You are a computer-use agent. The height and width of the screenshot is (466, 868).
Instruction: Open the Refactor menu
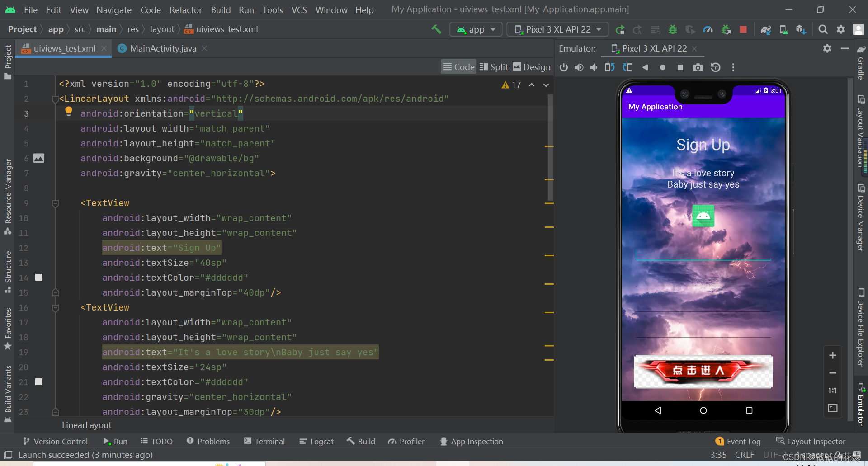point(185,9)
